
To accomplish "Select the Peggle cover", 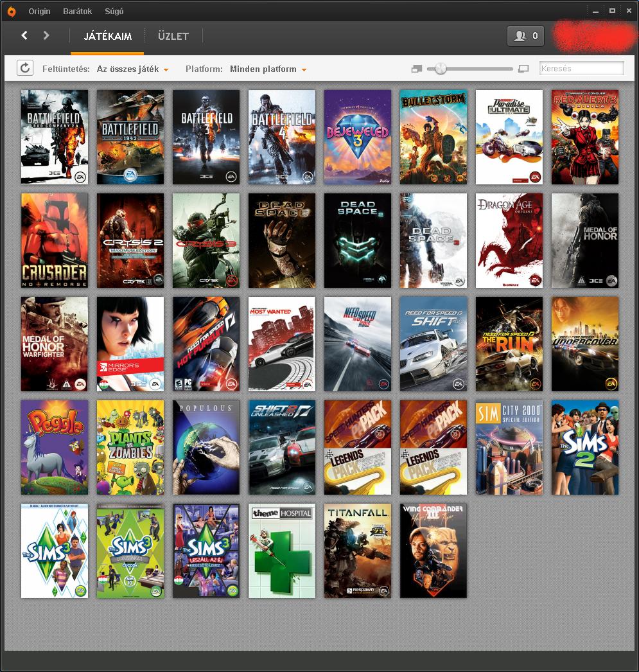I will click(x=55, y=447).
